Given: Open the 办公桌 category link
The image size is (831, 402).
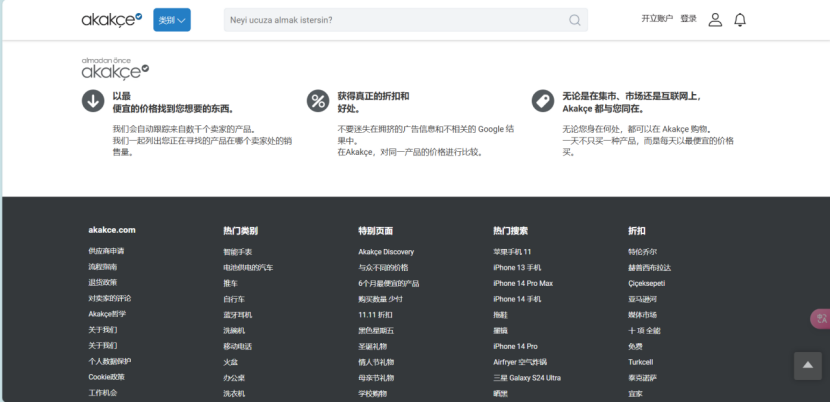Looking at the screenshot, I should (x=234, y=378).
